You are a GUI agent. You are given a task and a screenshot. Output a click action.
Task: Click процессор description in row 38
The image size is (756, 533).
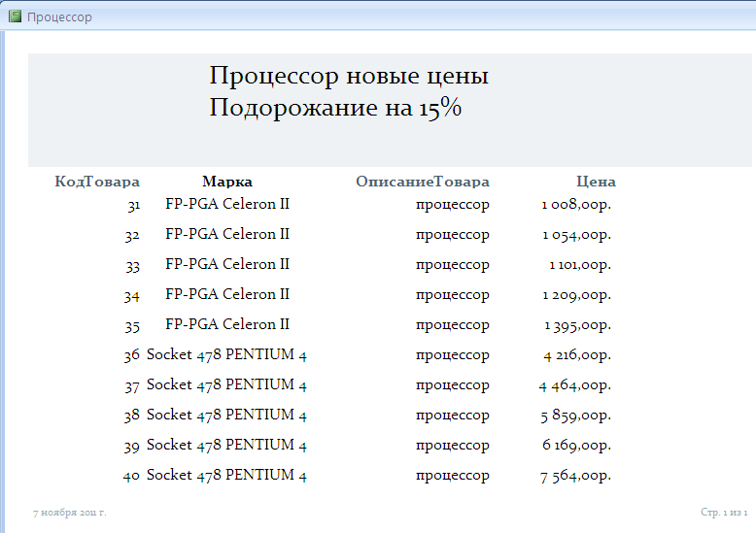[x=453, y=416]
